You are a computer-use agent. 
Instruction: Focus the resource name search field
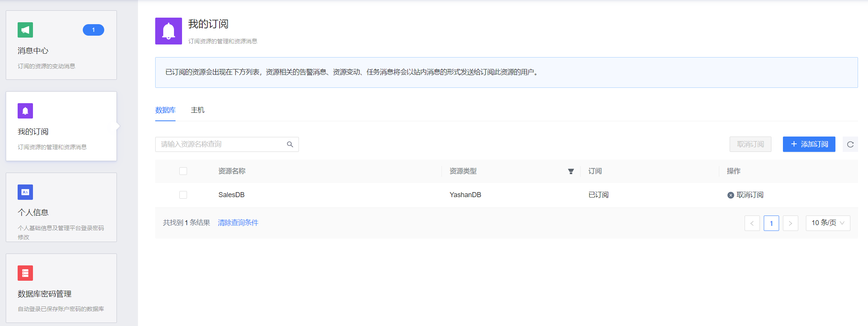tap(220, 144)
